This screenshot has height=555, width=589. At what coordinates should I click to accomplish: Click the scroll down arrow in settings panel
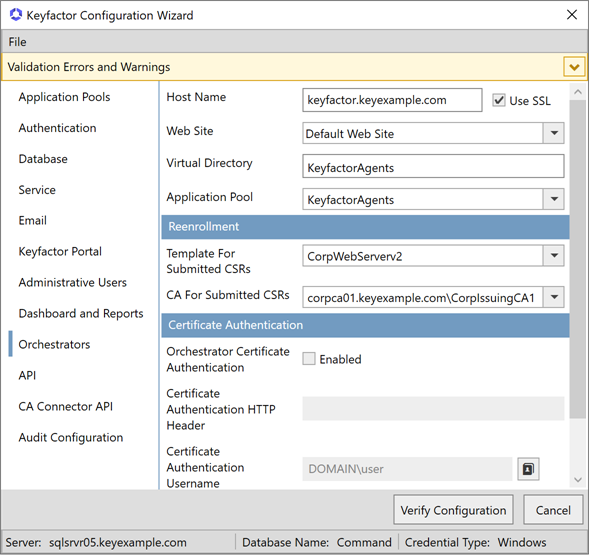pyautogui.click(x=578, y=479)
